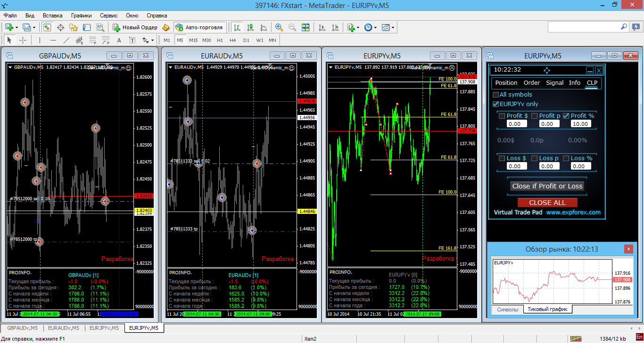Screen dimensions: 644x343
Task: Switch to the Position tab
Action: (x=506, y=83)
